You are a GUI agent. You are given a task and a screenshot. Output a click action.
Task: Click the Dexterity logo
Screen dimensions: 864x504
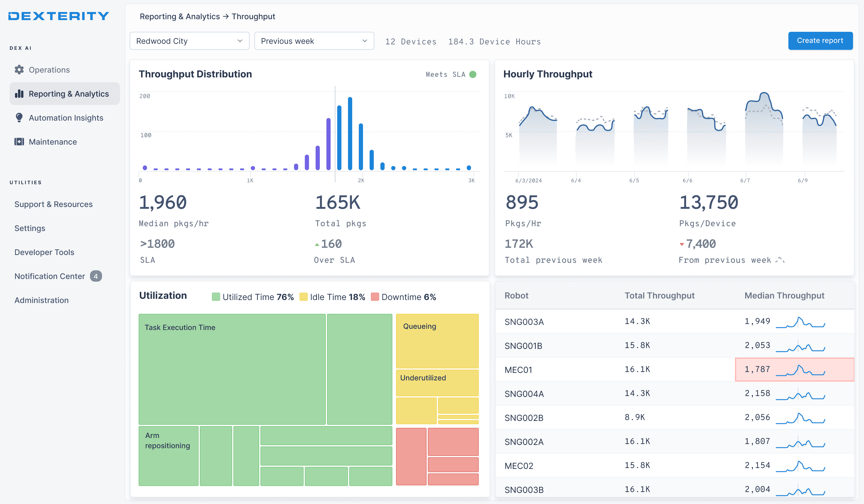[58, 16]
